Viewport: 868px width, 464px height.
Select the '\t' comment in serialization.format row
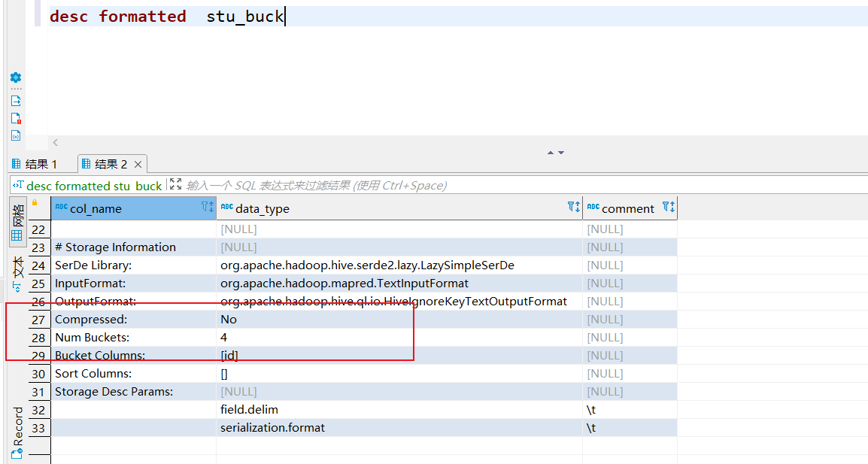(x=630, y=427)
